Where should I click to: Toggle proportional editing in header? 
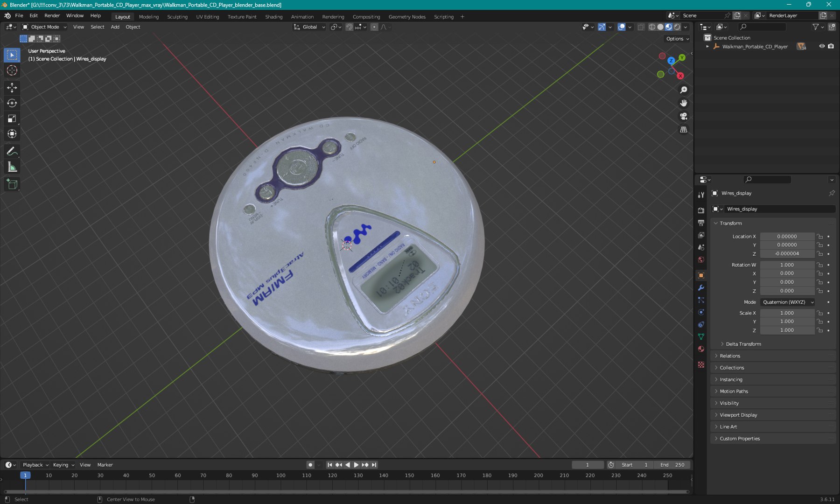click(x=374, y=27)
